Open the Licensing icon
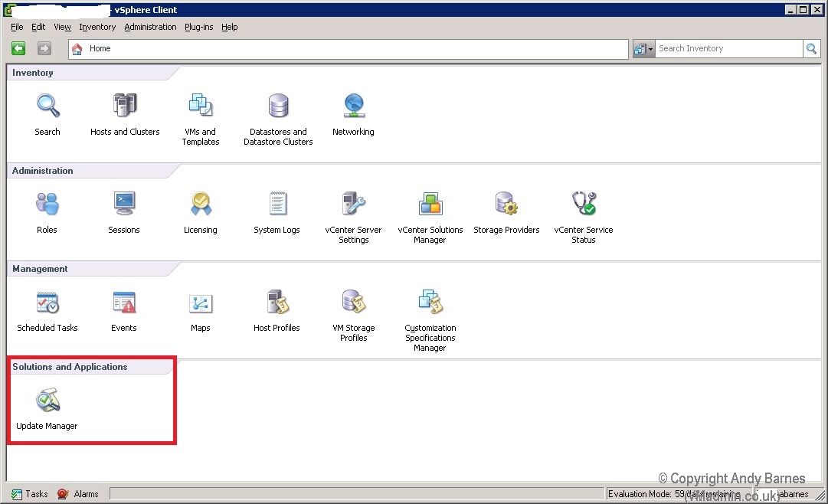This screenshot has width=828, height=504. 201,204
